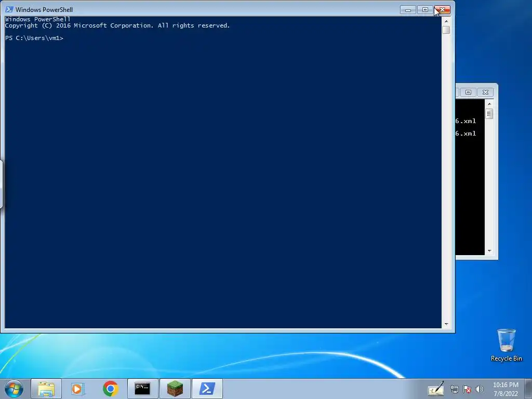532x399 pixels.
Task: Maximize the Windows PowerShell window
Action: (425, 10)
